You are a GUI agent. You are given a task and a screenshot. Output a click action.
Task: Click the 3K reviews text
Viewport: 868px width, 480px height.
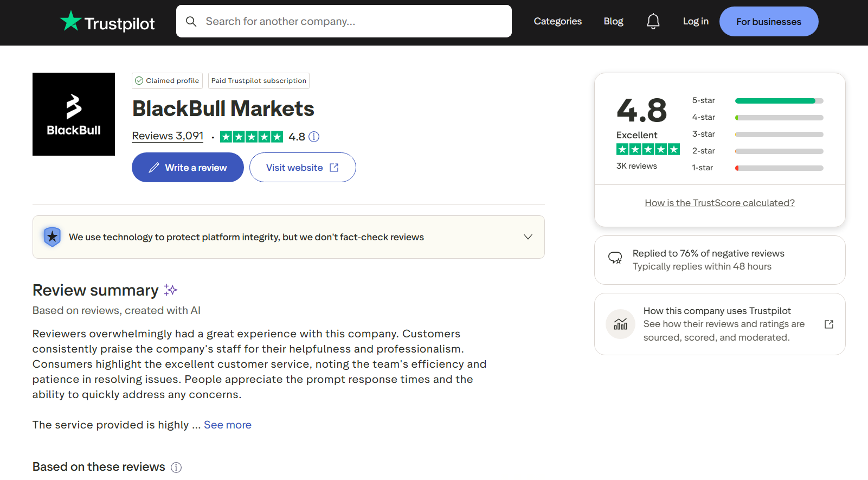636,166
